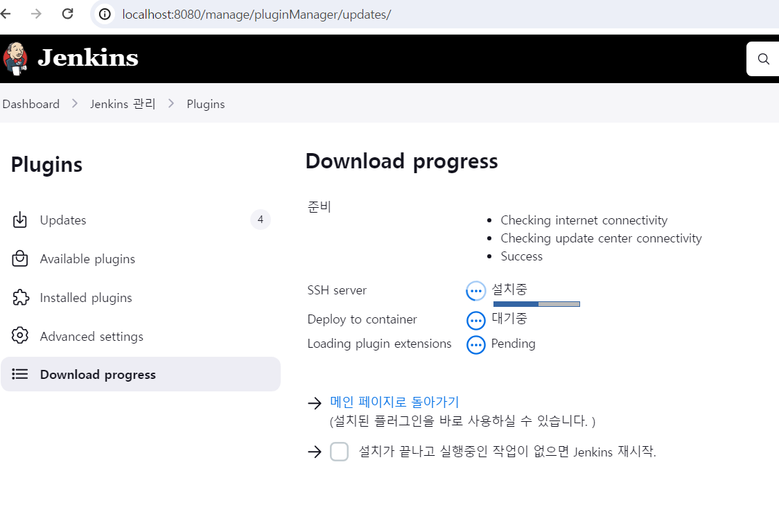This screenshot has height=532, width=779.
Task: Go back with the browser back arrow
Action: (x=5, y=14)
